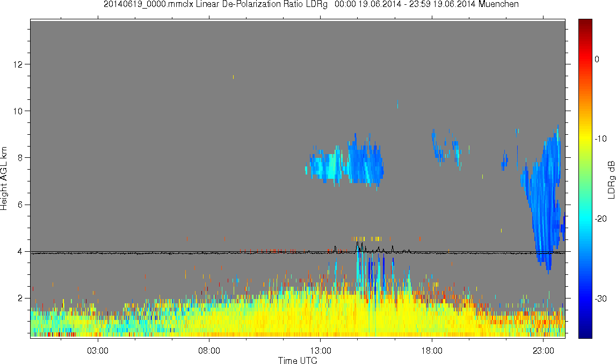Click the tall blue cloud column near 23:00

pos(544,200)
